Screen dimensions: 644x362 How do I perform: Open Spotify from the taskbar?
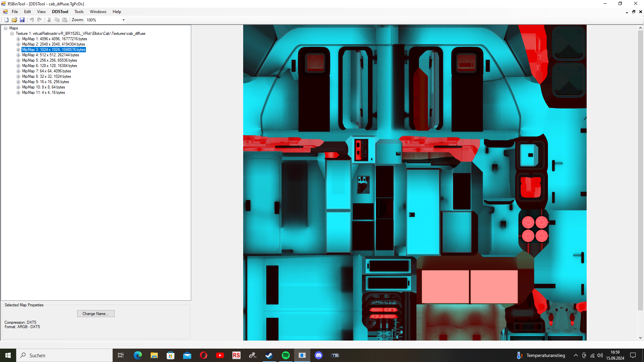tap(286, 355)
